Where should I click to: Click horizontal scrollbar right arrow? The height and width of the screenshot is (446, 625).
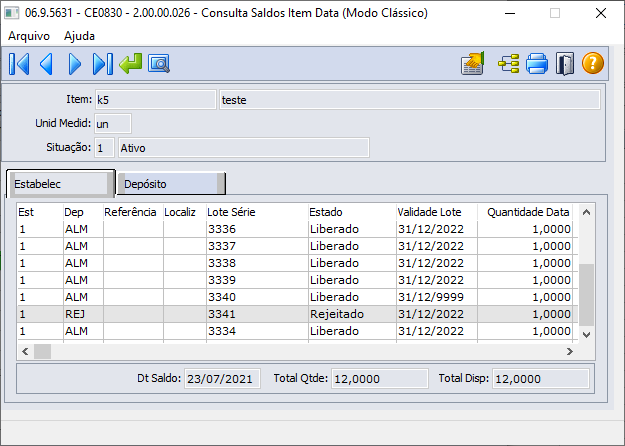point(570,351)
